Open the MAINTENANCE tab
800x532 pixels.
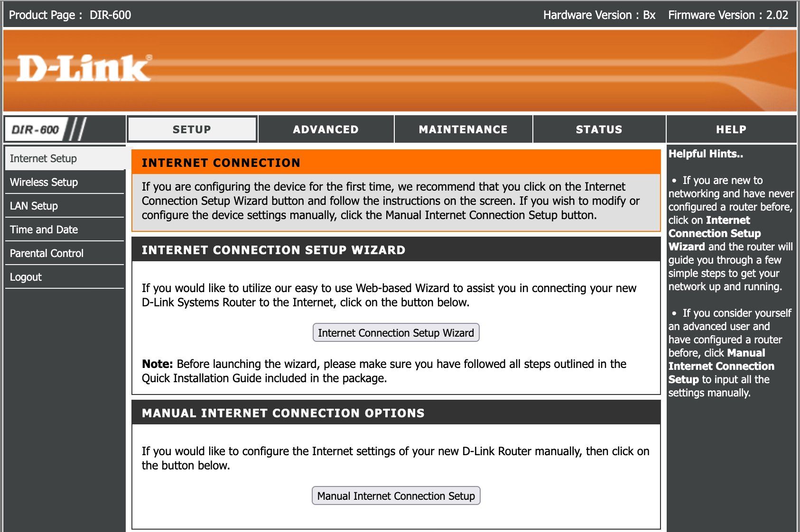(463, 129)
